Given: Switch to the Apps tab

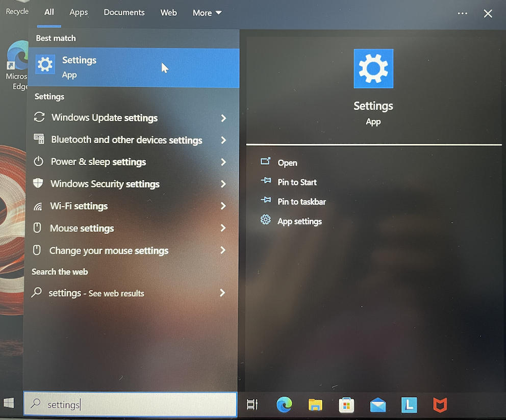Looking at the screenshot, I should point(79,13).
